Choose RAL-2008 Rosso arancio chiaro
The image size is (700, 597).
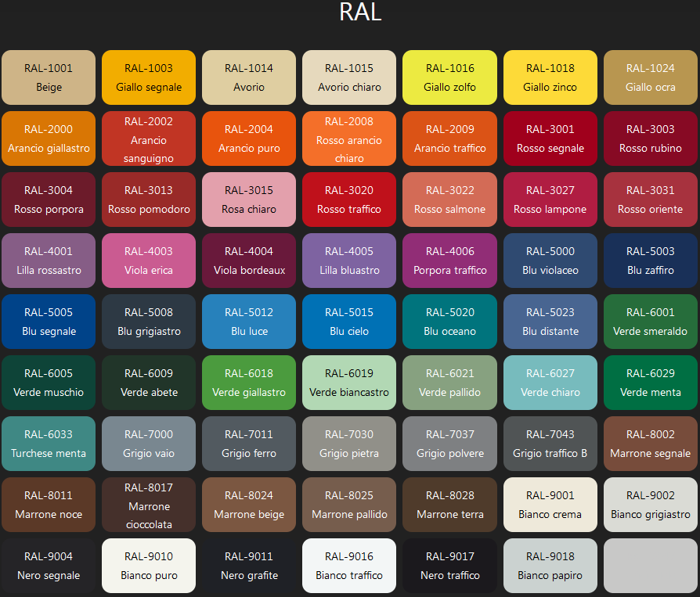pyautogui.click(x=349, y=138)
